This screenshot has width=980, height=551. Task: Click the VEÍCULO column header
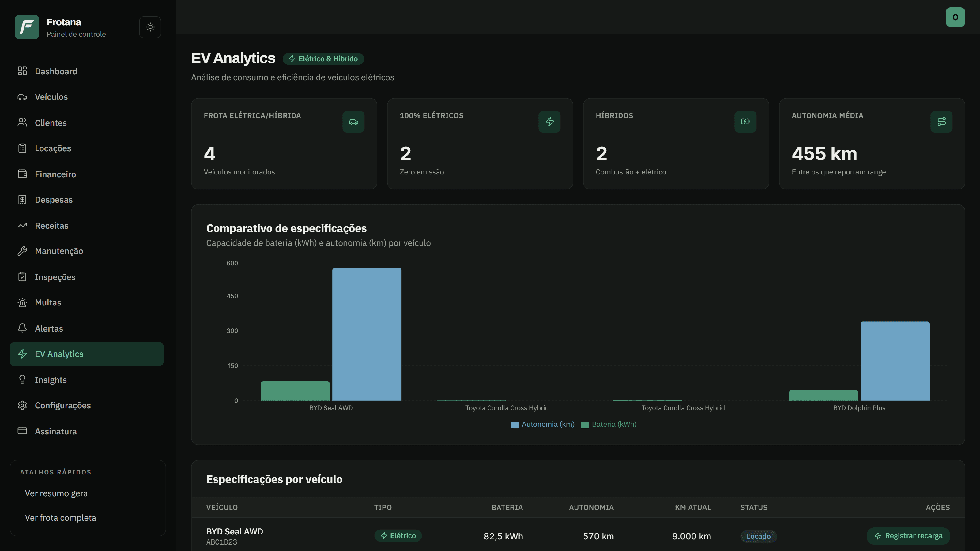222,507
